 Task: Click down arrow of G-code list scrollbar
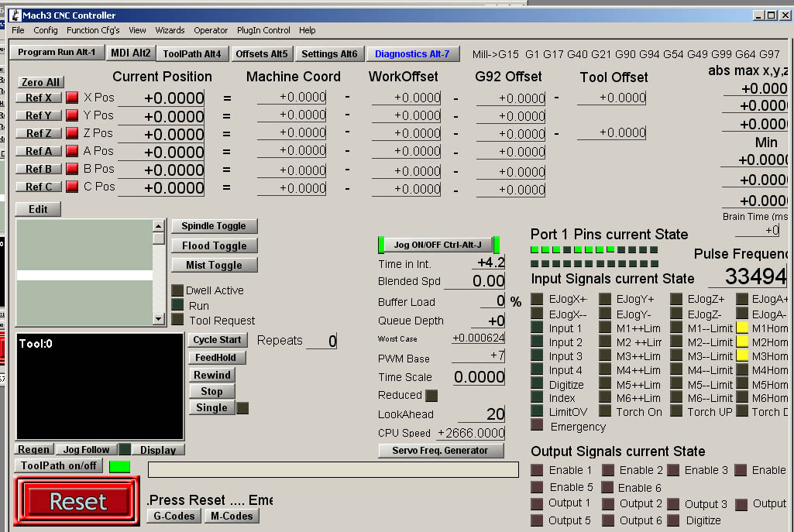coord(159,319)
